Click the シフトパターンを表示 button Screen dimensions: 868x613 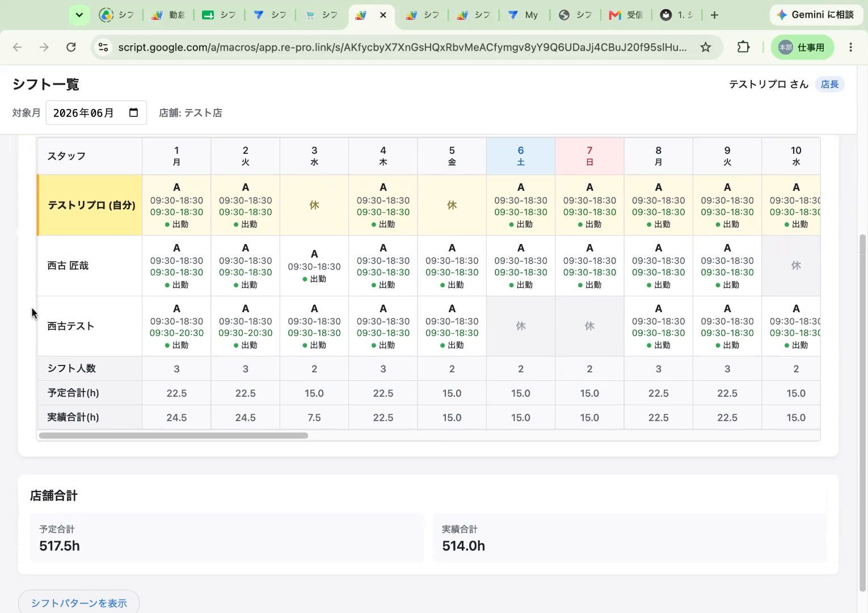coord(79,603)
